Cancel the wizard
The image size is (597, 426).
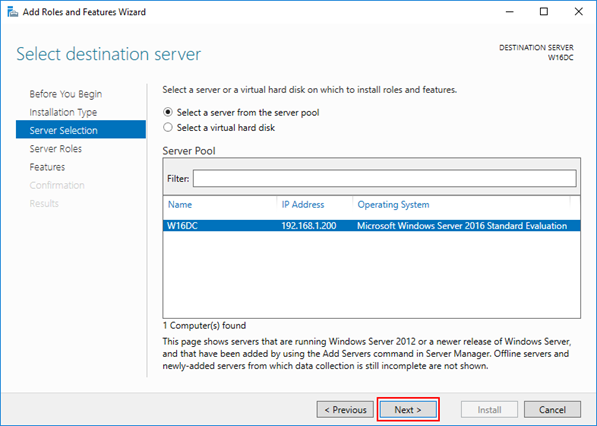[x=552, y=410]
